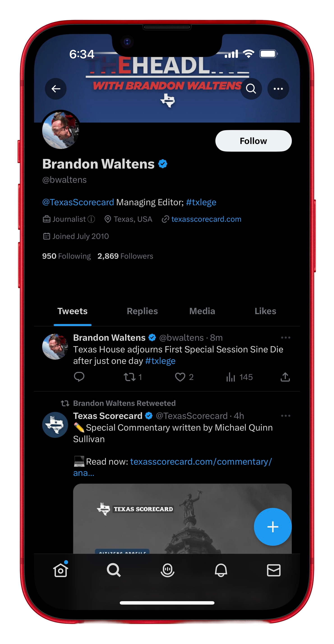
Task: Open Notifications bell in bottom bar
Action: click(221, 570)
